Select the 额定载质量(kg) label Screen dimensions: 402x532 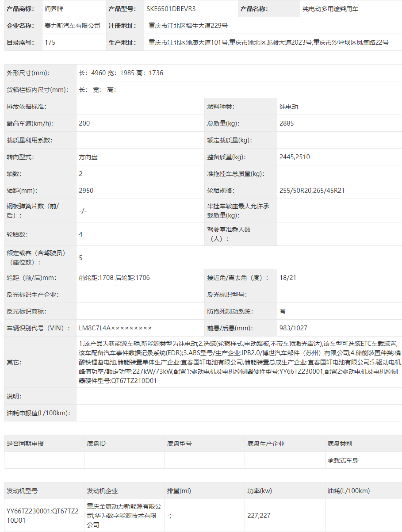point(230,140)
